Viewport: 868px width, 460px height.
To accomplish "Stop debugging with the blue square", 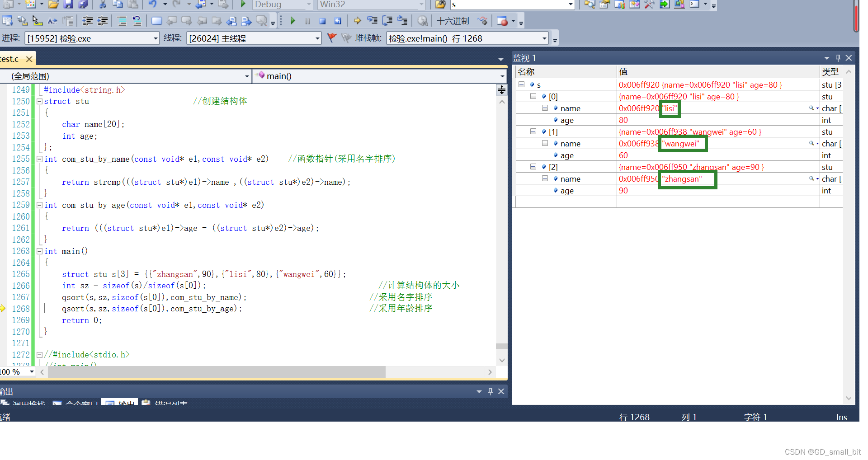I will point(323,21).
